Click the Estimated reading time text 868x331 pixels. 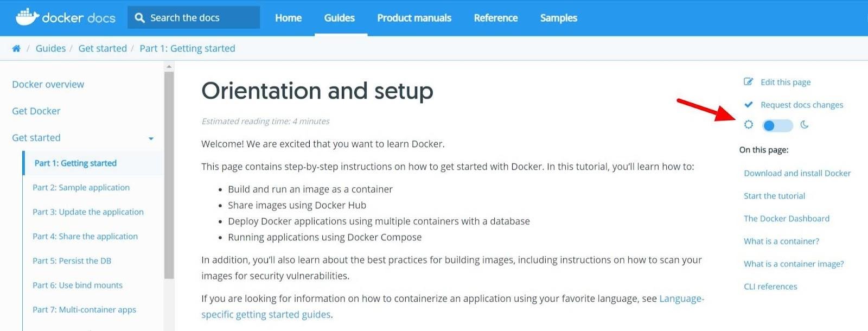265,121
